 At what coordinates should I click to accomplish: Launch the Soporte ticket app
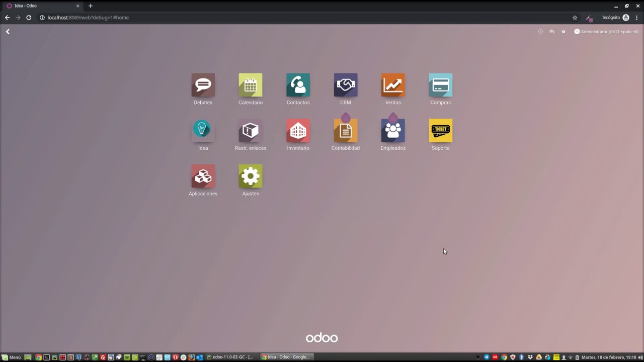coord(441,135)
